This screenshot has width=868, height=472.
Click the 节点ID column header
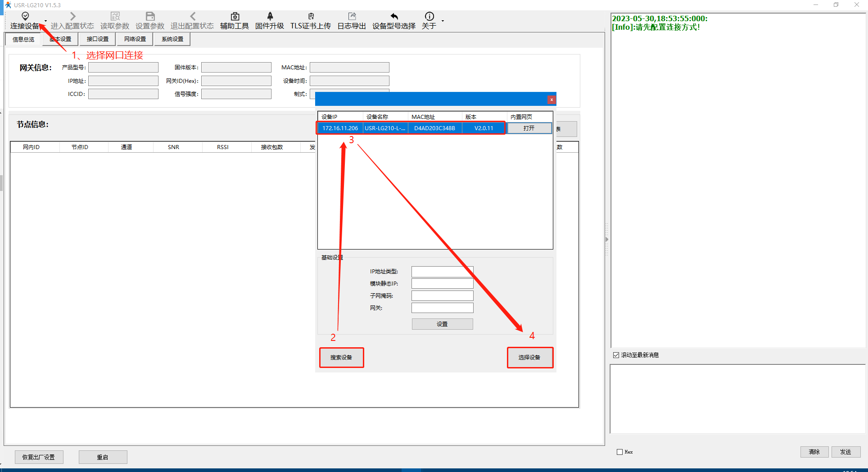coord(84,147)
